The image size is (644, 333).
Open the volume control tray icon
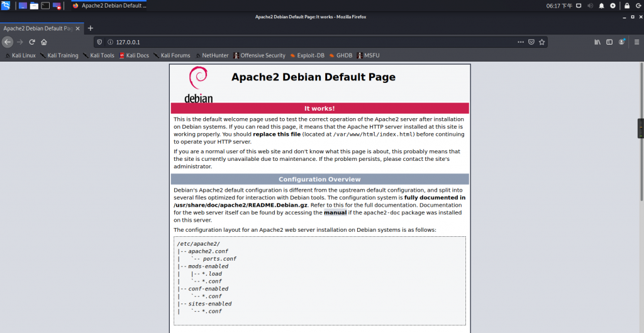coord(590,6)
